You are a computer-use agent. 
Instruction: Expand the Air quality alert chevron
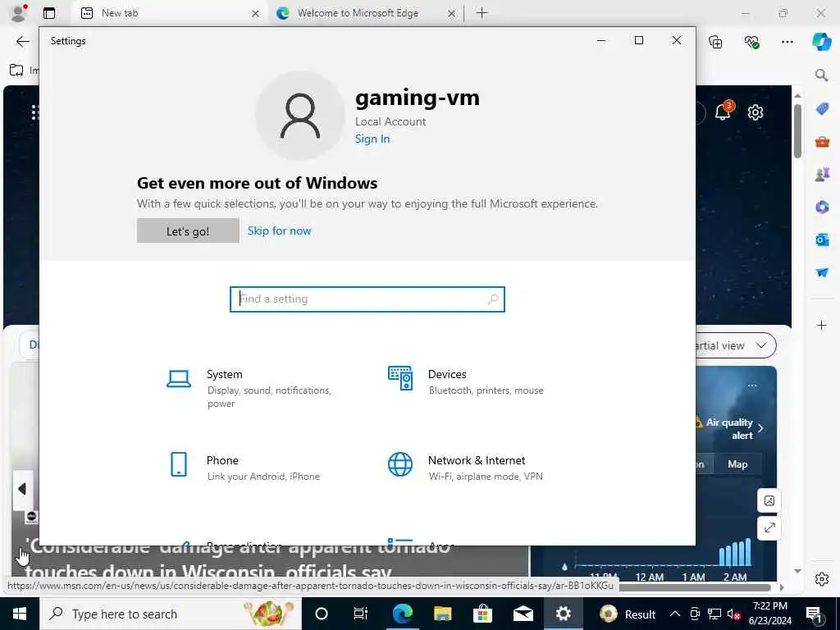pos(760,428)
